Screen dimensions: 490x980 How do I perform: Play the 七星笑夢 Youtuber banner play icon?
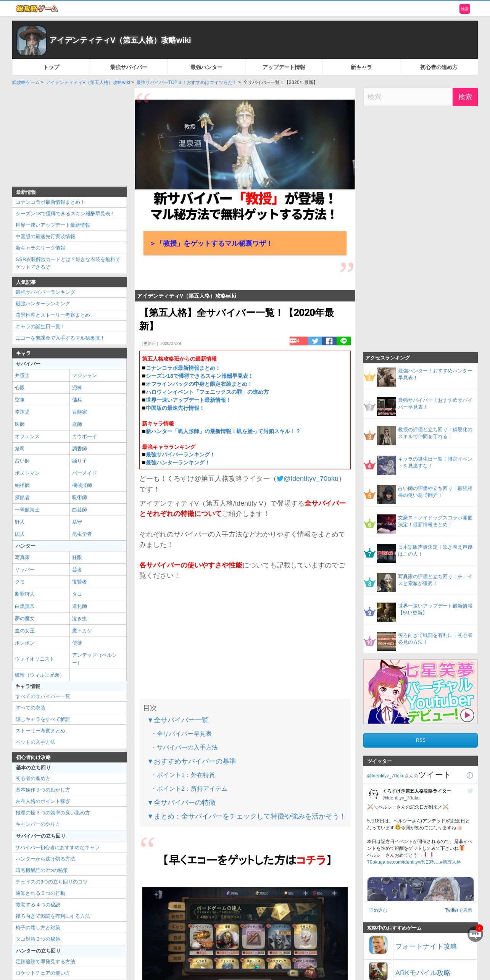click(467, 715)
